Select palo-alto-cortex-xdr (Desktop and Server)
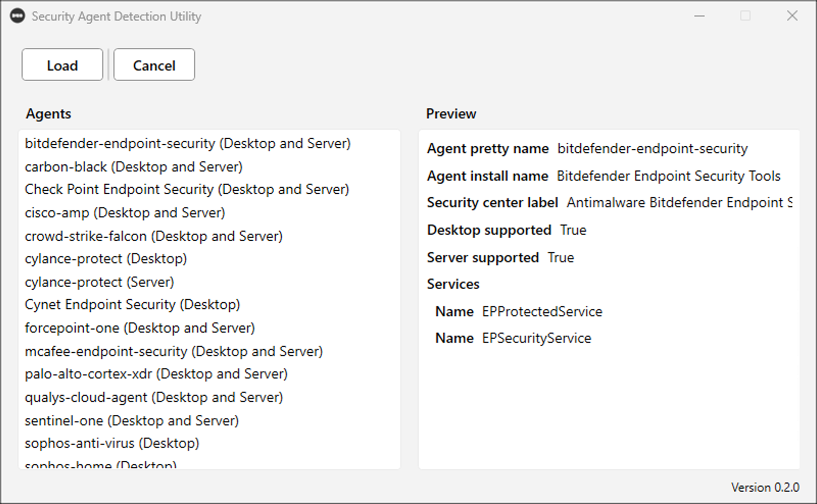Viewport: 817px width, 504px height. click(x=156, y=374)
